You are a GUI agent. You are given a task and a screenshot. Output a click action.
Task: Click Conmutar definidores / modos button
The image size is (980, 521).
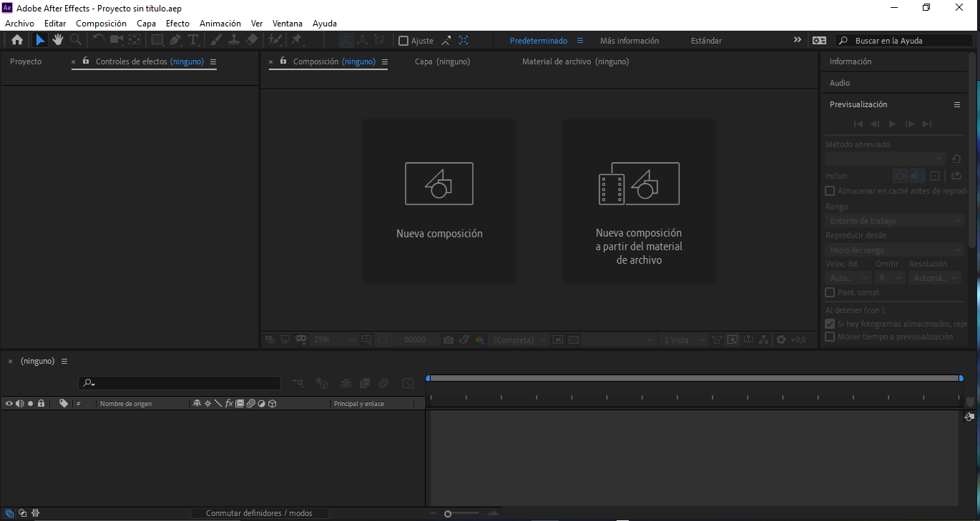coord(259,513)
